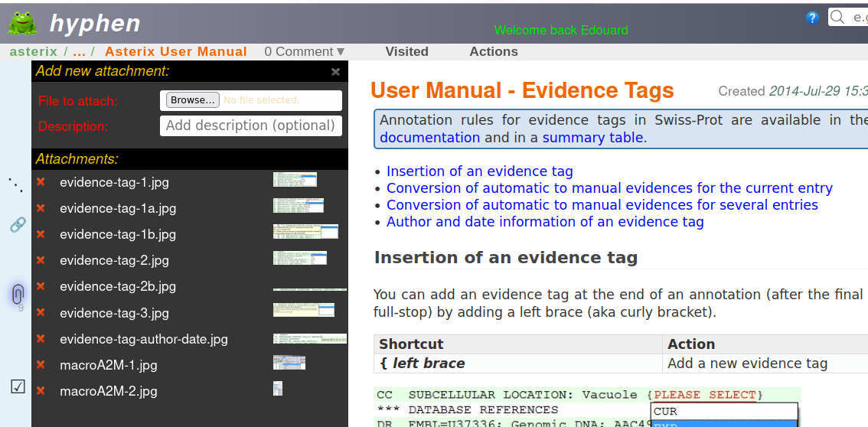Screen dimensions: 868x427
Task: Delete evidence-tag-1a.jpg with its red X
Action: tap(41, 208)
